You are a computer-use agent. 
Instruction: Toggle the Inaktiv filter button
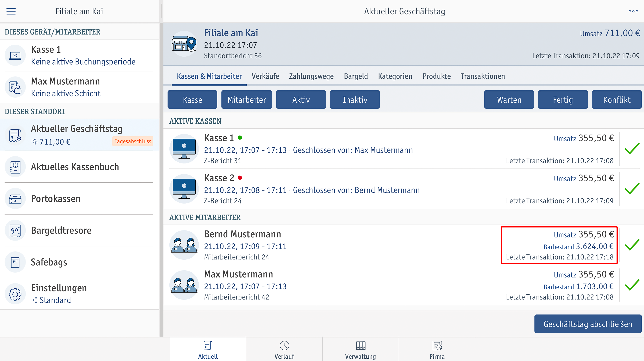pyautogui.click(x=355, y=99)
